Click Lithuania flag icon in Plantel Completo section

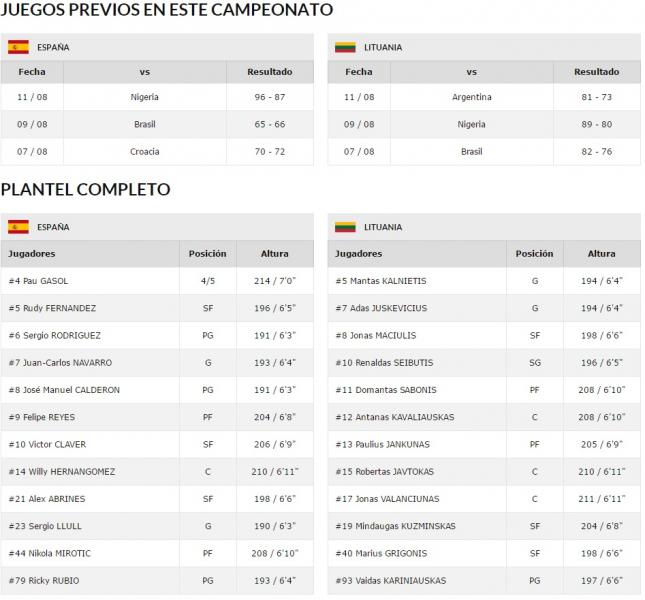coord(345,227)
